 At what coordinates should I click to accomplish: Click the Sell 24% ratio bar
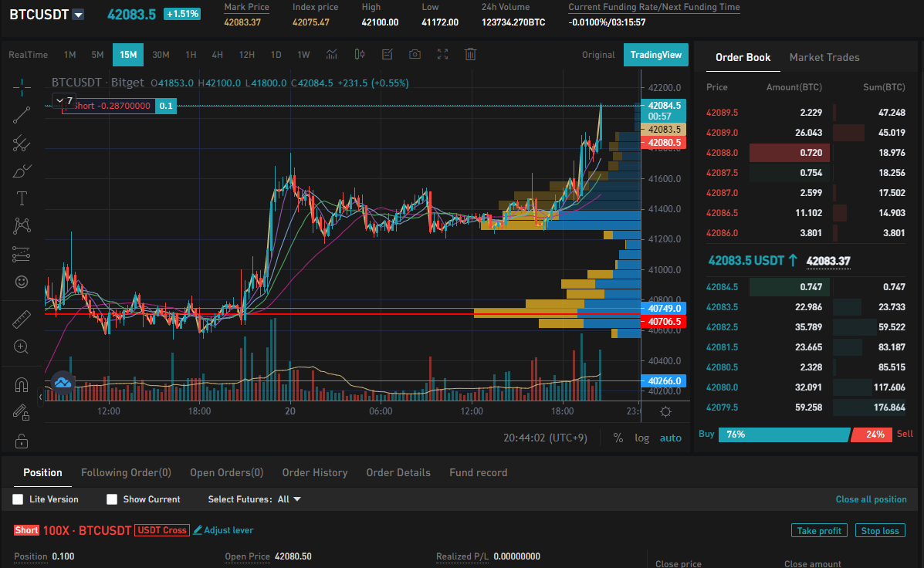click(x=871, y=434)
